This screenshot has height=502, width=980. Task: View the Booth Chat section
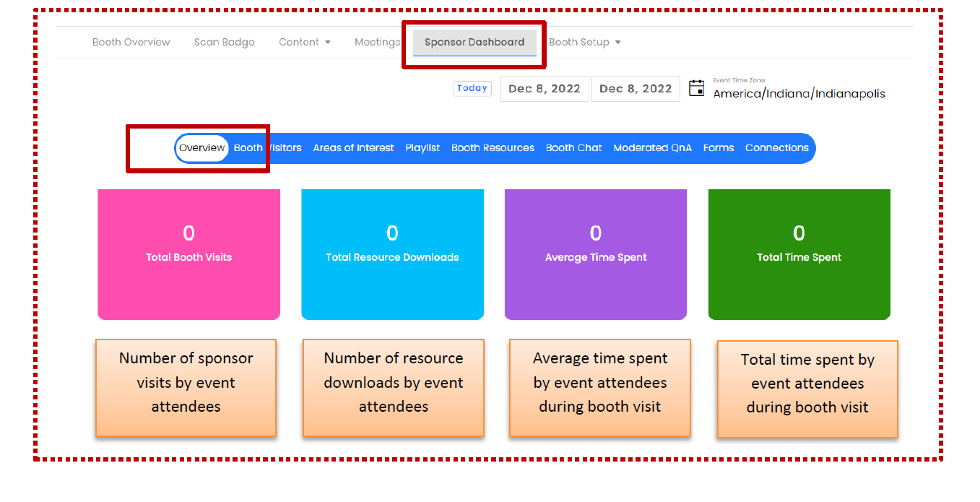573,148
